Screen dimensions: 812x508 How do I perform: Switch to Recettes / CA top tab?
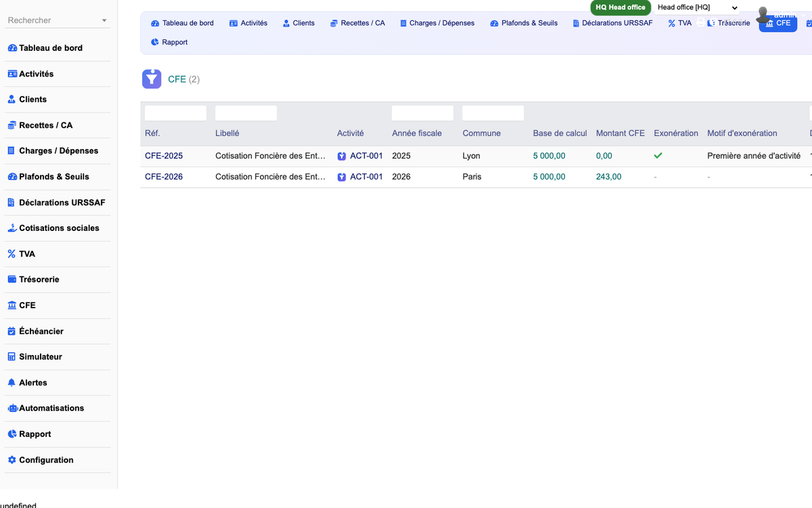coord(357,23)
